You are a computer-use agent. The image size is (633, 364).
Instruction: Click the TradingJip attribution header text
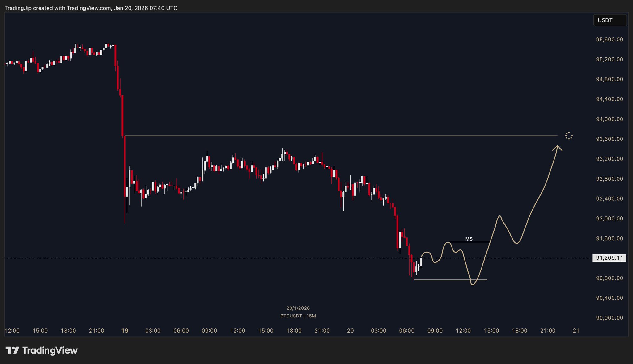91,8
